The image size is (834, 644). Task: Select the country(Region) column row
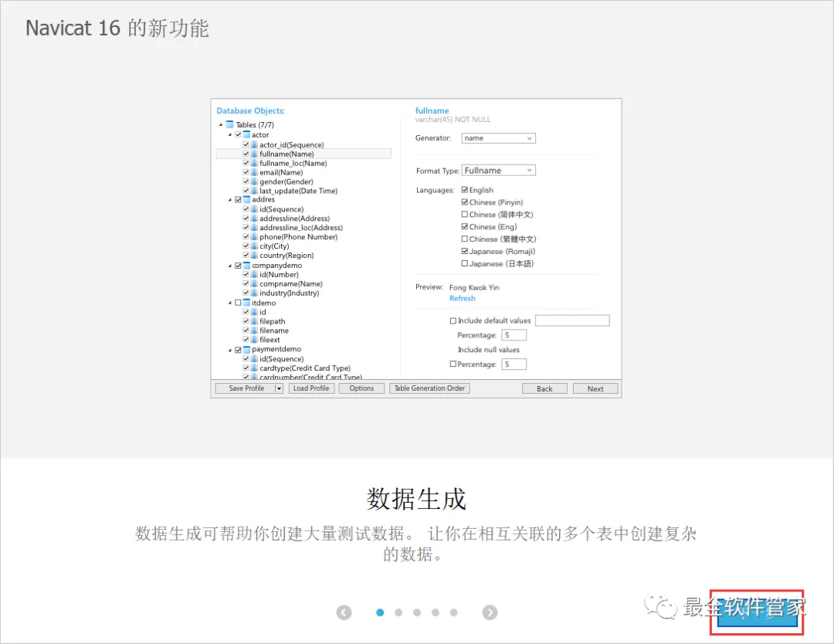pyautogui.click(x=286, y=256)
